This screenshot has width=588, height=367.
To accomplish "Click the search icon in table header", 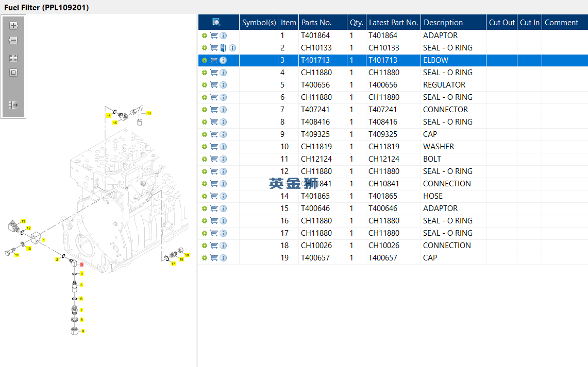I will tap(216, 23).
